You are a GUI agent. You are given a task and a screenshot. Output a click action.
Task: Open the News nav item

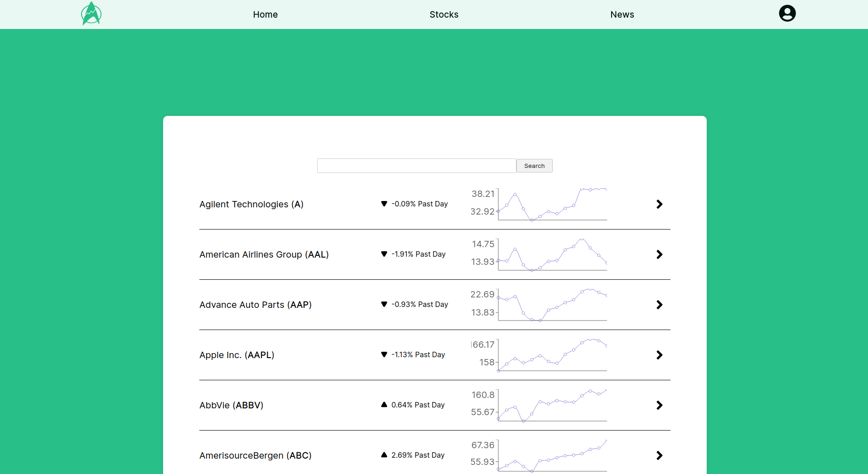coord(622,14)
